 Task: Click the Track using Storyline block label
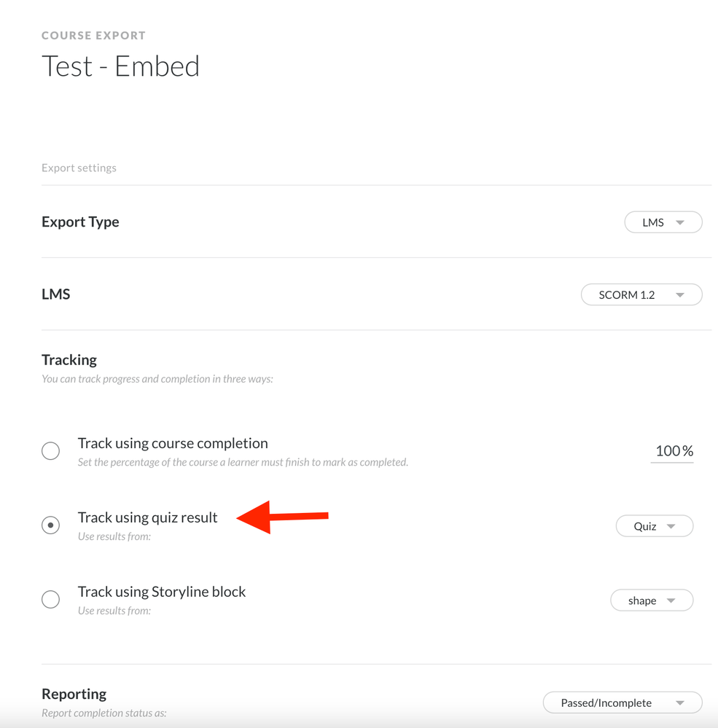(162, 592)
